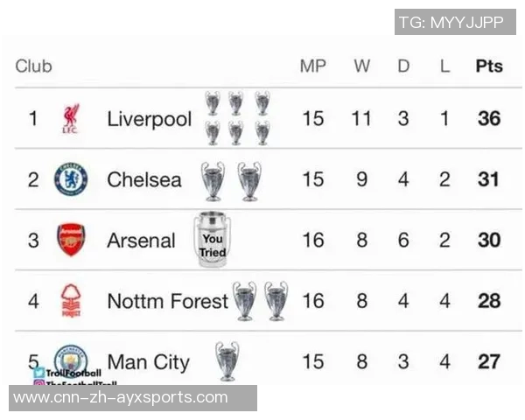Click the Arsenal club crest
Image resolution: width=525 pixels, height=420 pixels.
[71, 240]
